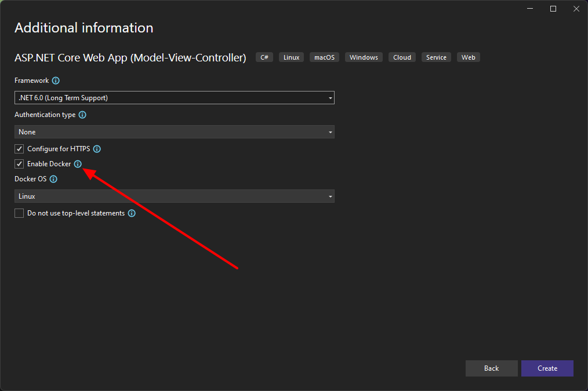Image resolution: width=588 pixels, height=391 pixels.
Task: Select the Windows tag
Action: pos(364,57)
